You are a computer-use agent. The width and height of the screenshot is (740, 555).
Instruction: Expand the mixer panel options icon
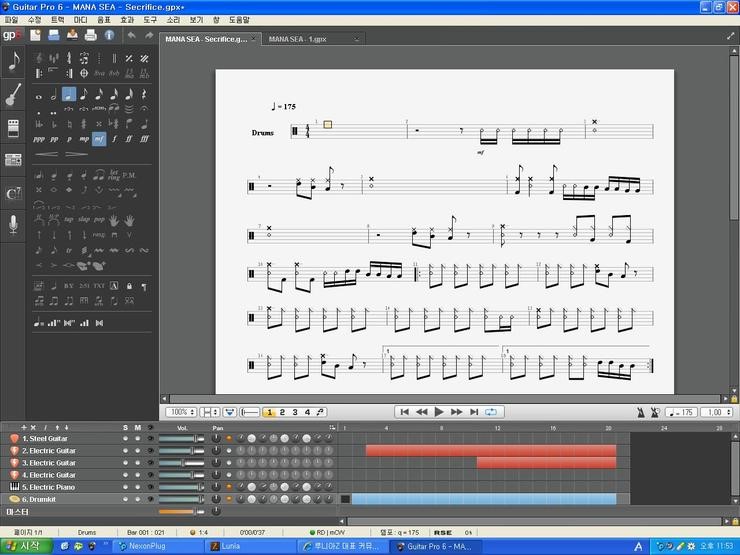pos(332,428)
